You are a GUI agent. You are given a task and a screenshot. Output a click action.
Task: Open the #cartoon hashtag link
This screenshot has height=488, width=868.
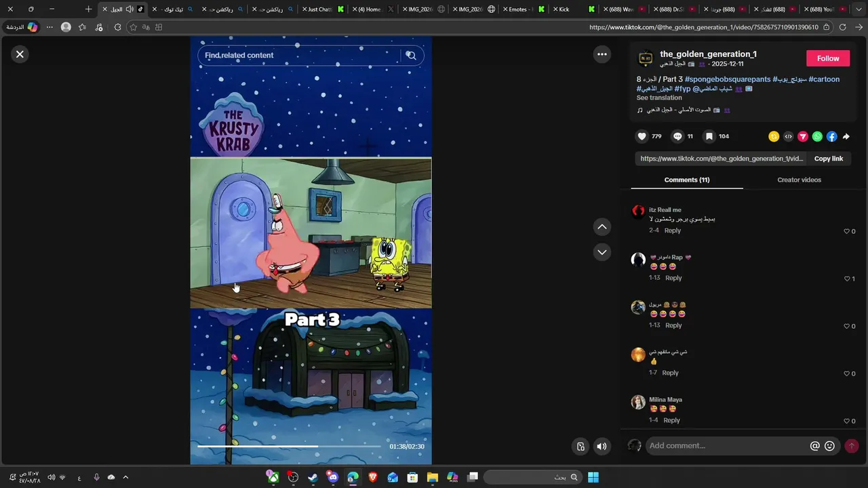pyautogui.click(x=824, y=79)
